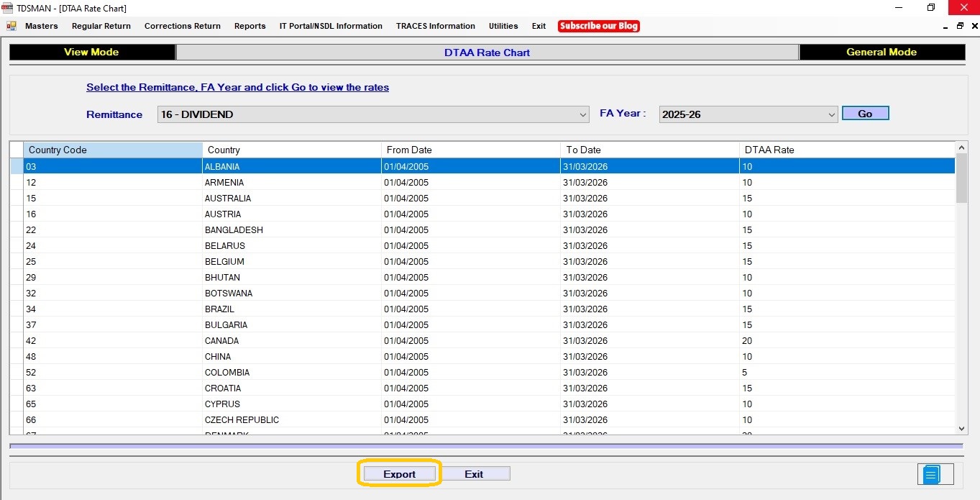Click the rate chart instruction link
This screenshot has width=980, height=500.
[x=237, y=87]
